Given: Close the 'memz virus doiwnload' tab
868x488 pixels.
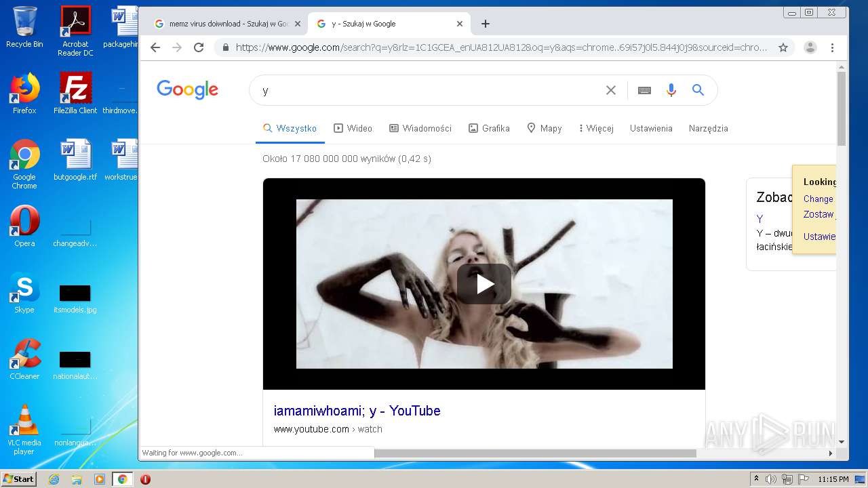Looking at the screenshot, I should [297, 24].
